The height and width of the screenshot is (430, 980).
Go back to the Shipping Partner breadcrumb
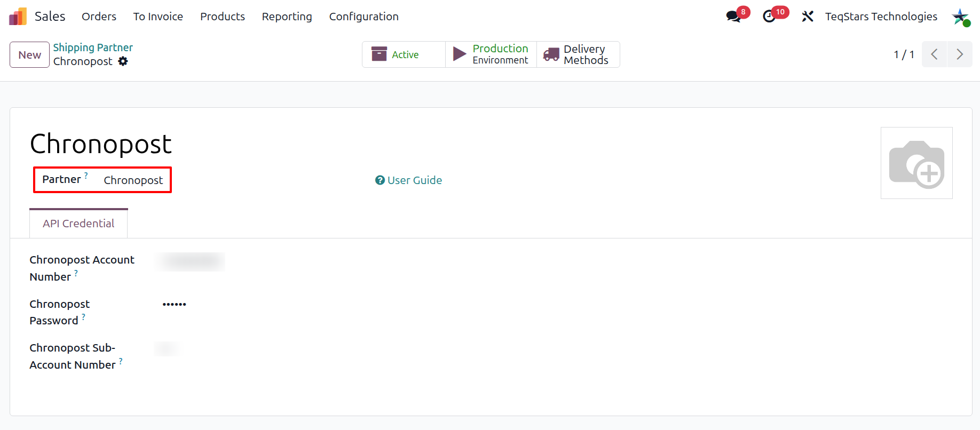pos(93,47)
